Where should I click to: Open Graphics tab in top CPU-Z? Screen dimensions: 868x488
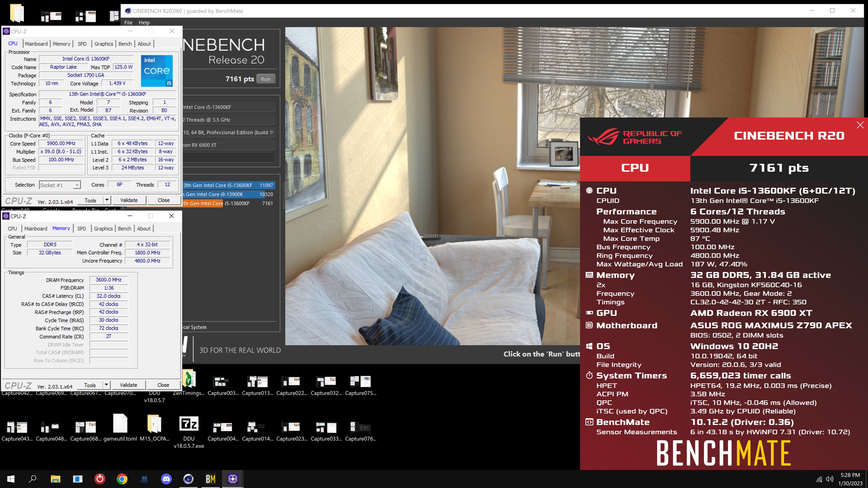[x=104, y=44]
